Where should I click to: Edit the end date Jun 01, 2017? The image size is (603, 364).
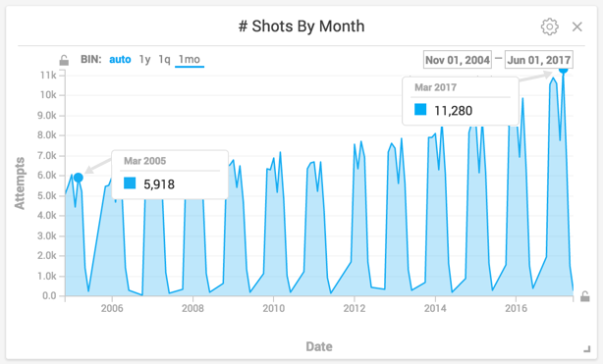539,60
